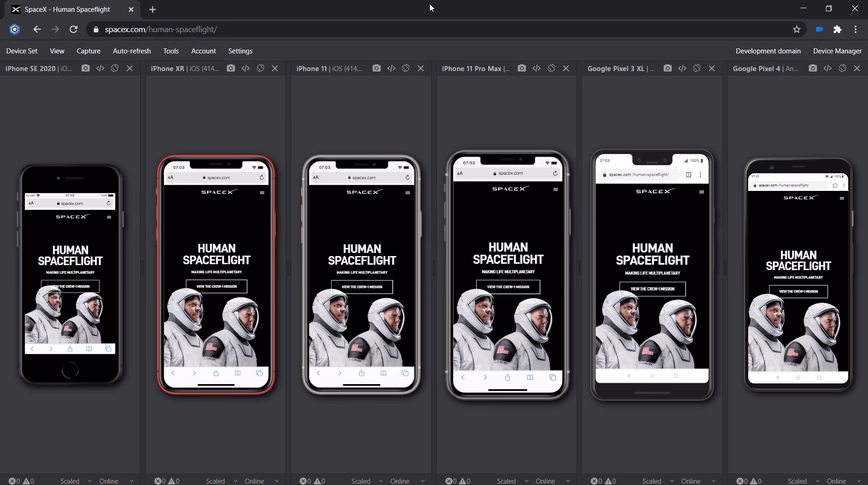Capture a screenshot of Google Pixel 3 XL
The image size is (868, 485).
667,68
